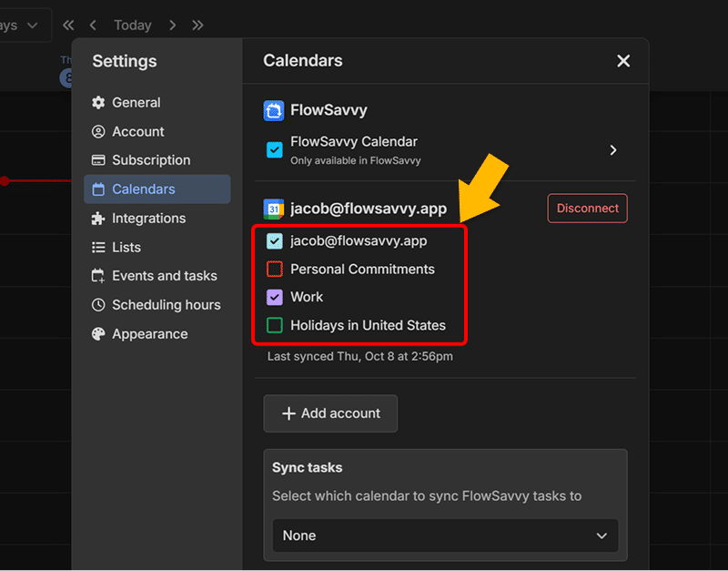Close the Settings dialog
Viewport: 728px width, 571px height.
click(623, 61)
